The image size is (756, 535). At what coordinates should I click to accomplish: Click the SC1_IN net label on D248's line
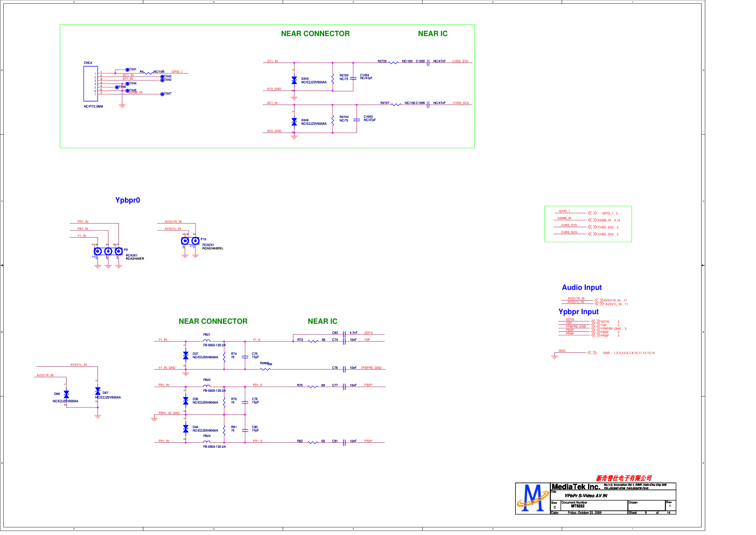click(x=272, y=103)
